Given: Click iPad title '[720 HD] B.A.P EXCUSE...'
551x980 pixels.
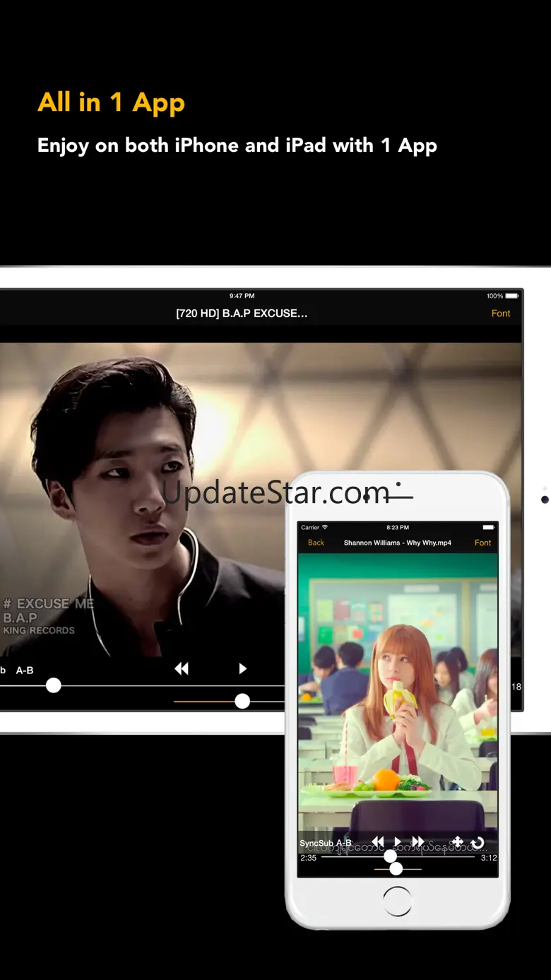Looking at the screenshot, I should [242, 313].
